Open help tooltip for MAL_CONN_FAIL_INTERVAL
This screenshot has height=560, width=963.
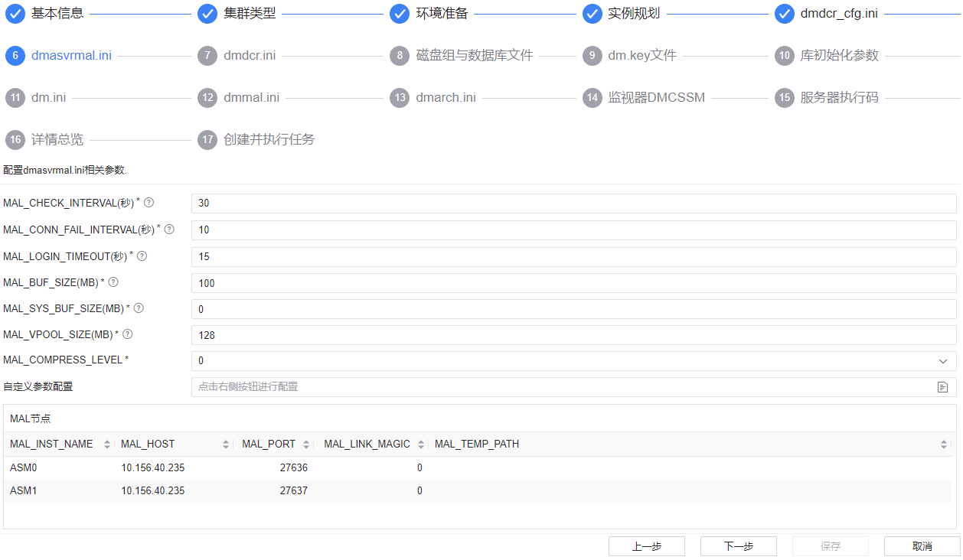tap(170, 229)
